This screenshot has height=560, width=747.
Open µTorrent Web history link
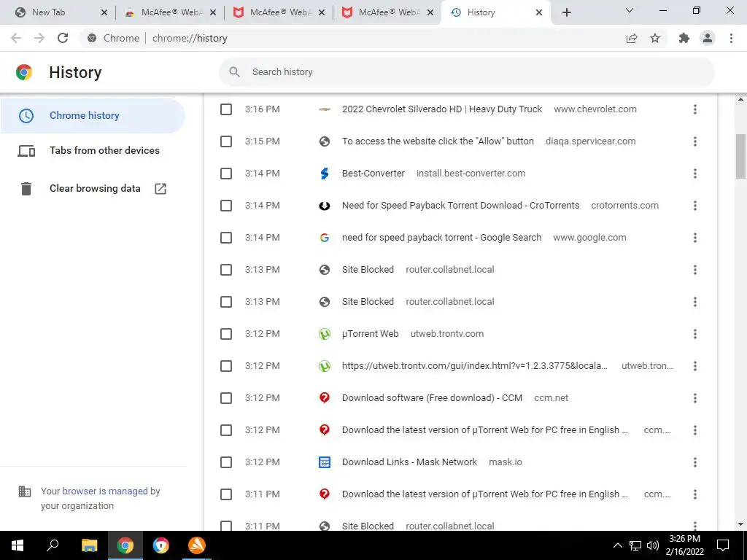370,334
